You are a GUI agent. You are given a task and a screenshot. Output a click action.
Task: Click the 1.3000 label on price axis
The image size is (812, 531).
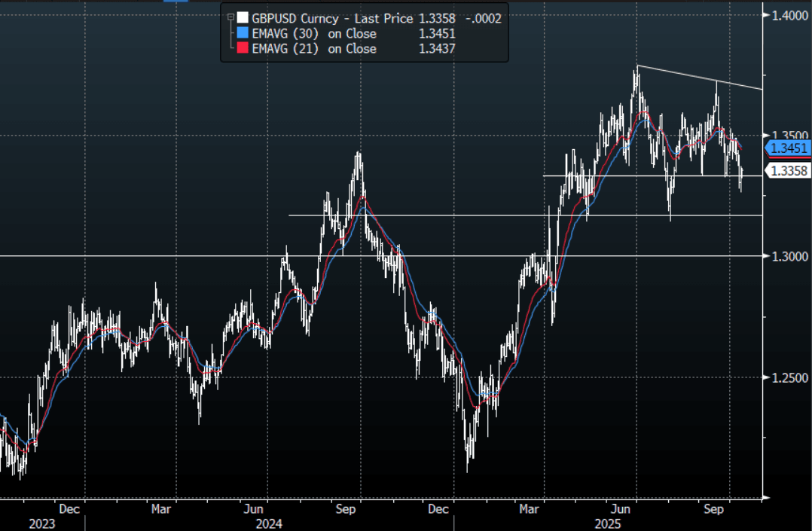789,256
